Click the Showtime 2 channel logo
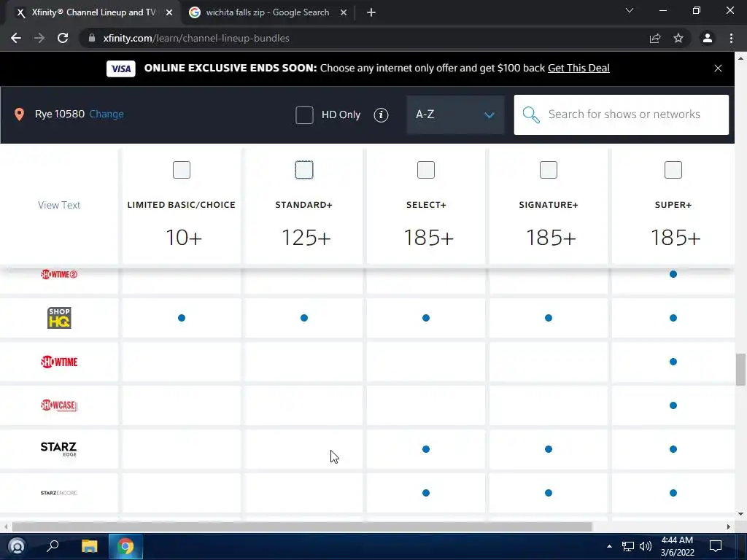 [59, 274]
